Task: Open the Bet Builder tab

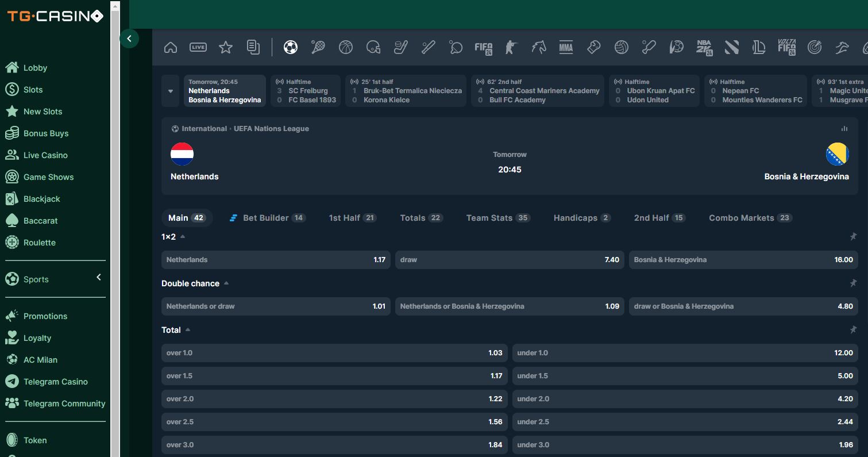Action: [x=267, y=218]
